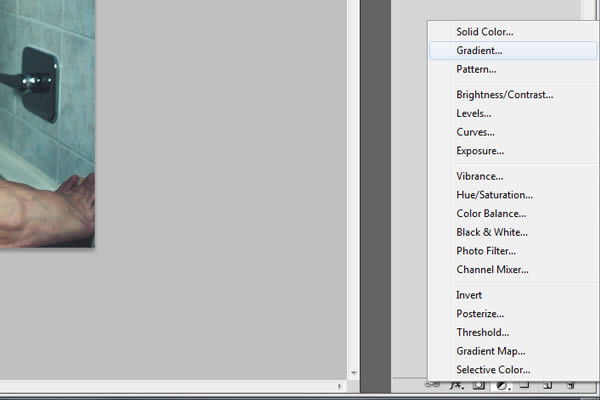
Task: Choose Solid Color fill layer
Action: tap(485, 32)
